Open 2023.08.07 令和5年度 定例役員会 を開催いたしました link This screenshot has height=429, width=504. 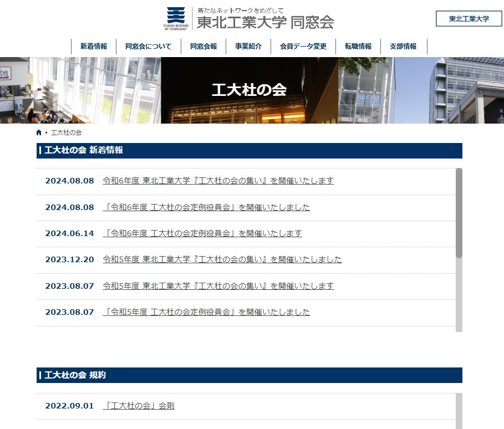(206, 311)
